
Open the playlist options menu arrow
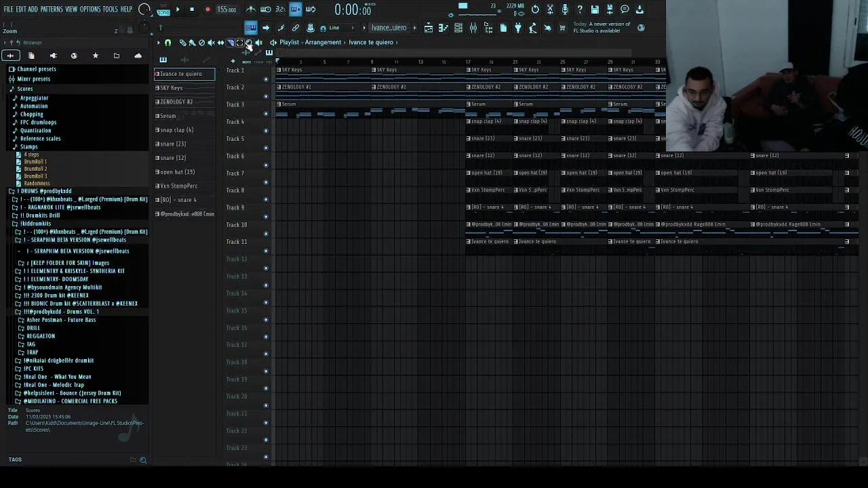[159, 43]
